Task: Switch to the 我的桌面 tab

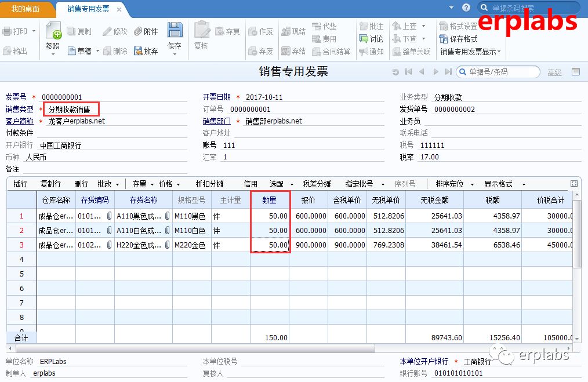Action: pos(26,9)
